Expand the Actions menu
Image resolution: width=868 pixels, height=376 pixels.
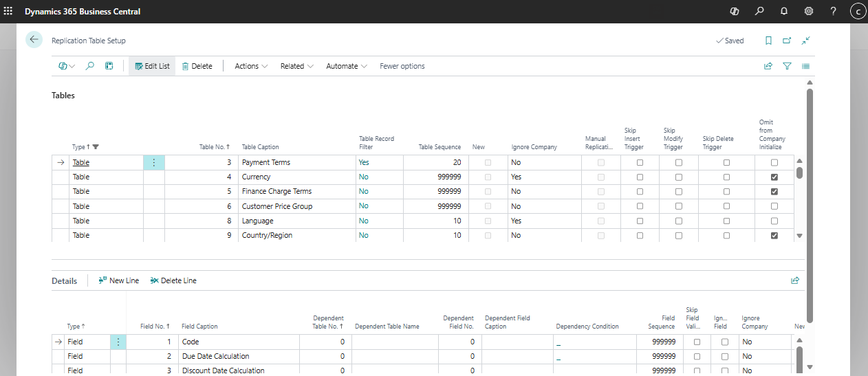[246, 66]
